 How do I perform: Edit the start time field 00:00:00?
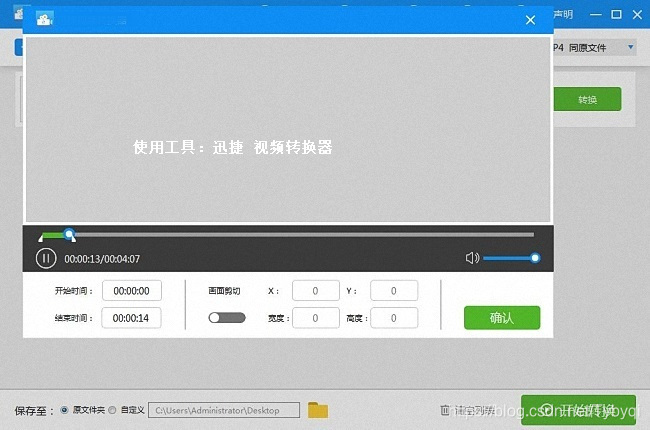[132, 291]
